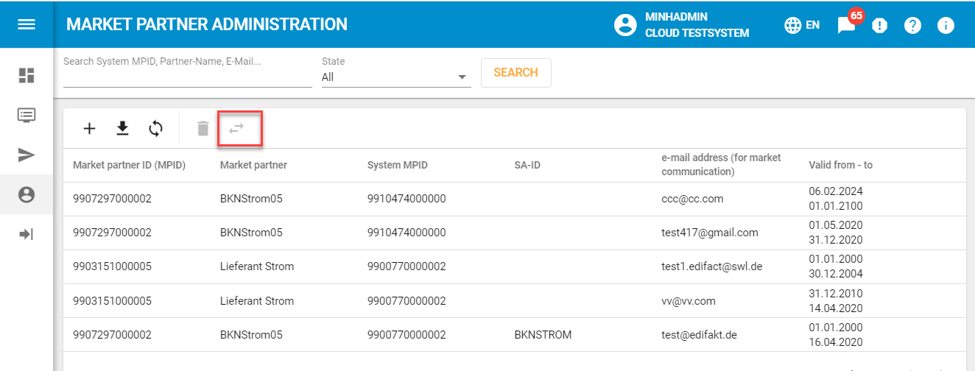
Task: Click the SEARCH button
Action: pos(516,73)
